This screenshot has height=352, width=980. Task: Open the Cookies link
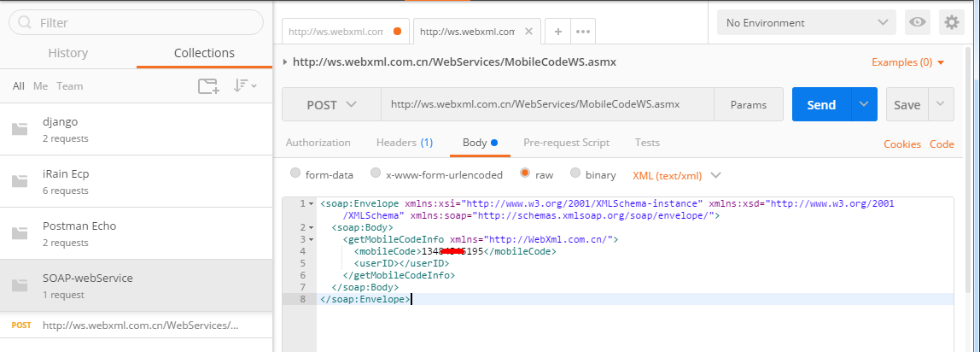[x=901, y=144]
